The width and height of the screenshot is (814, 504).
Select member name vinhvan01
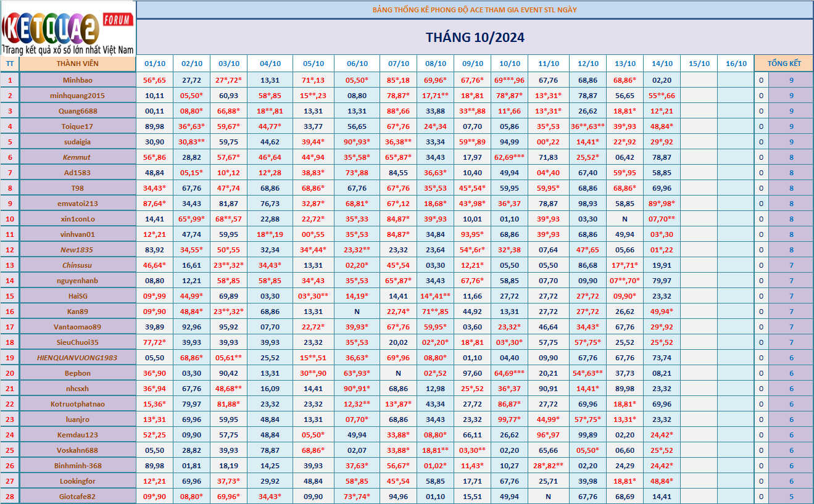click(77, 234)
